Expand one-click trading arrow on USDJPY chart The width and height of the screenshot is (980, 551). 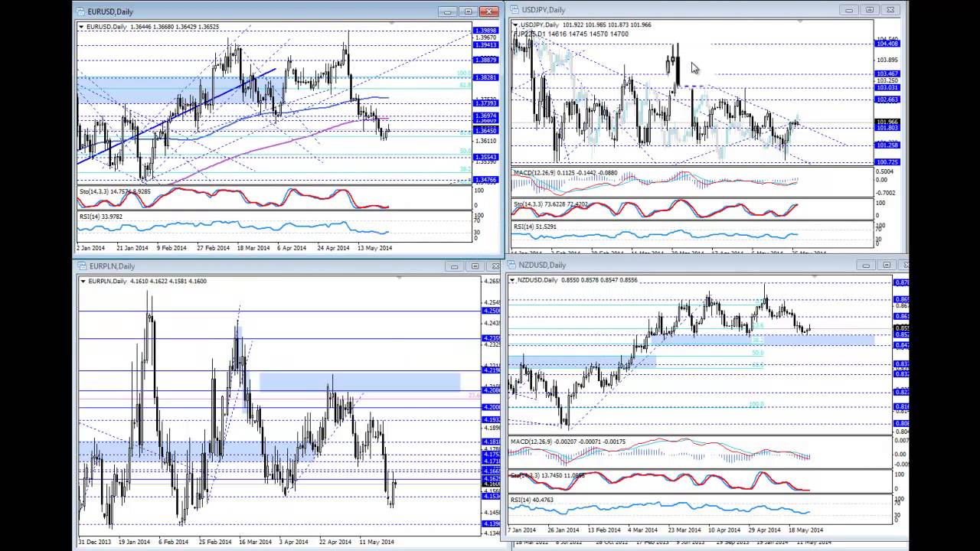[x=515, y=25]
